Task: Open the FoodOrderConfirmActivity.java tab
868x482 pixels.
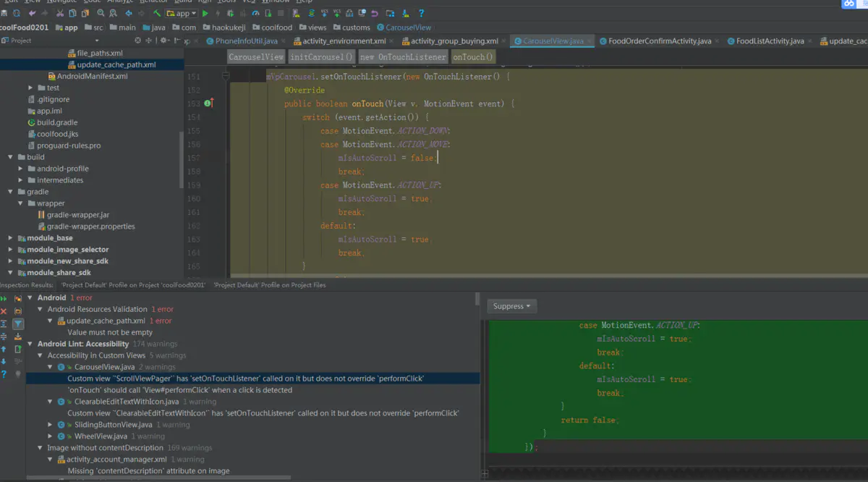Action: (659, 41)
